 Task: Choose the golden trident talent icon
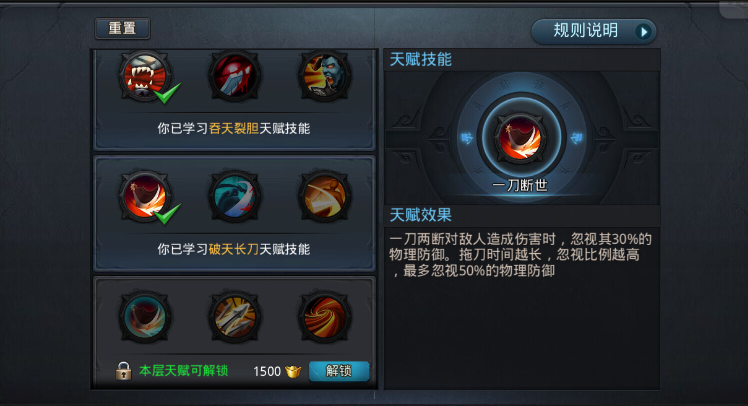point(235,317)
